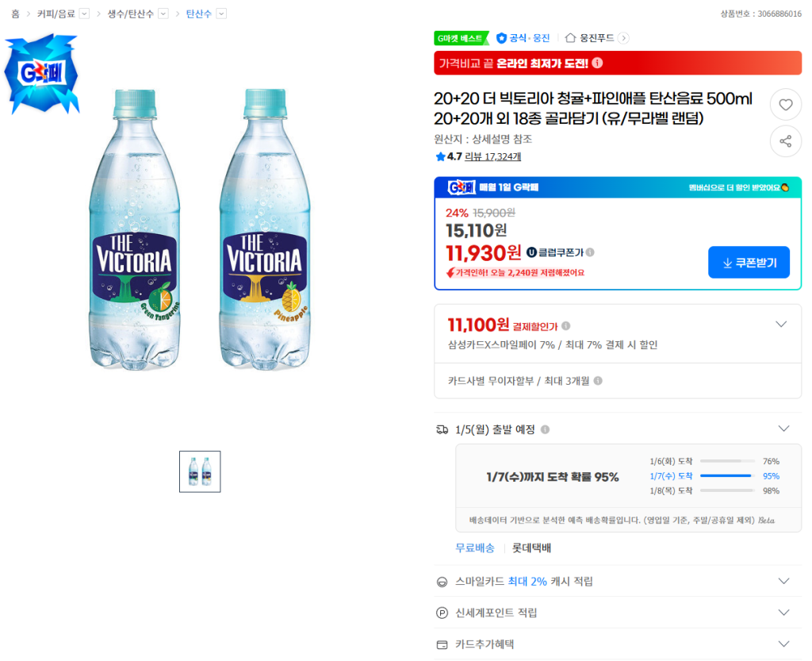The width and height of the screenshot is (812, 661).
Task: Expand the 스마일카드 cash reward section
Action: (x=783, y=581)
